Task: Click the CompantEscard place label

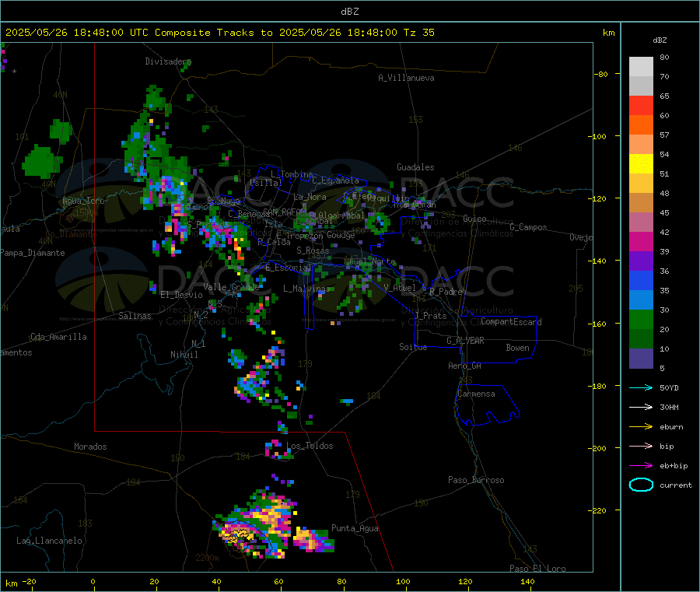Action: (511, 322)
